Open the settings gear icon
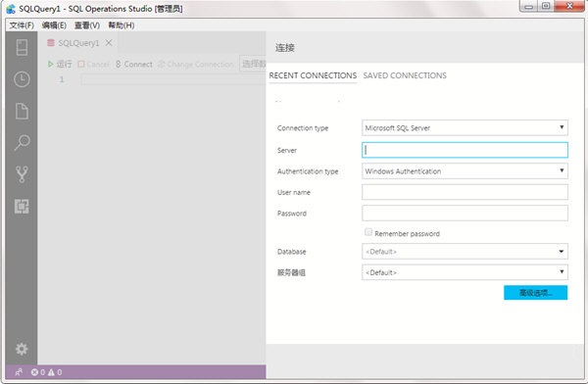This screenshot has height=384, width=588. (x=22, y=349)
